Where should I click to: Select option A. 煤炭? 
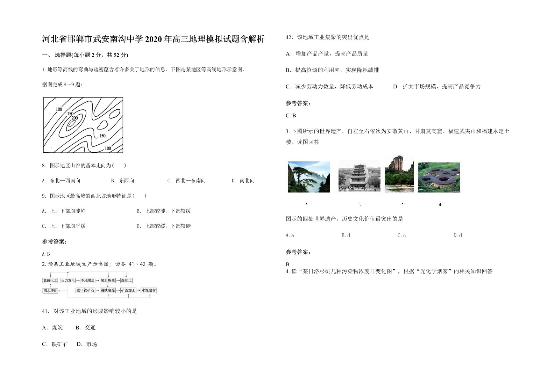click(52, 328)
